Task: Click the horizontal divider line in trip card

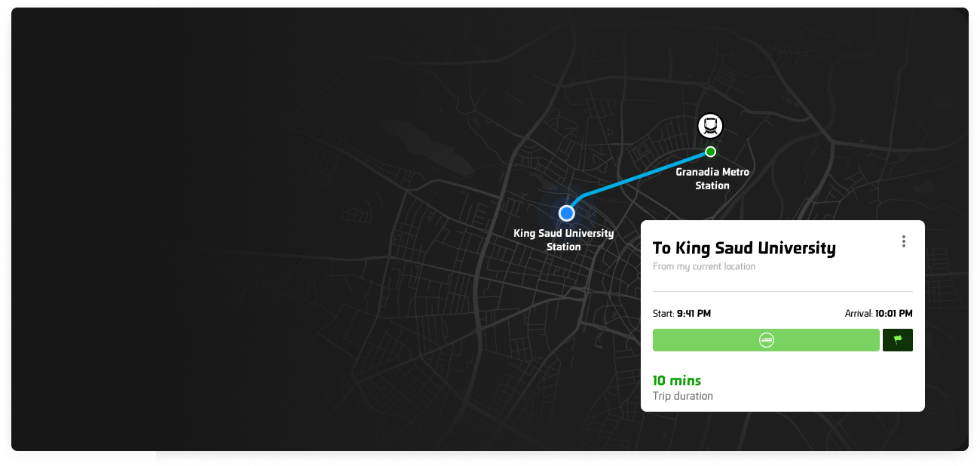Action: coord(782,291)
